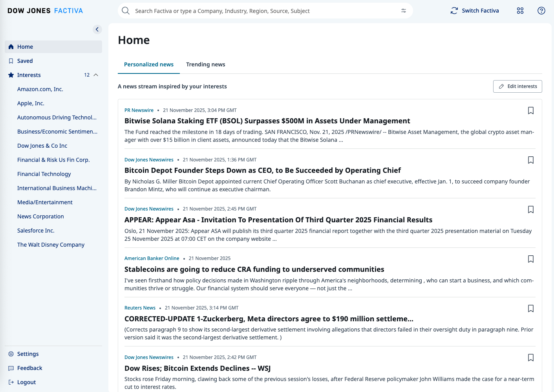Open advanced search filter options icon

[x=404, y=11]
